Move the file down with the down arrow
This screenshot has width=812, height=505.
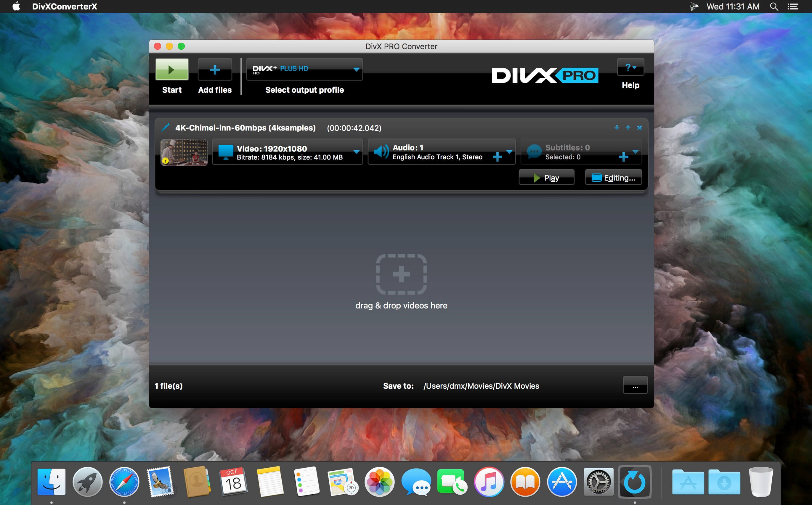(617, 128)
